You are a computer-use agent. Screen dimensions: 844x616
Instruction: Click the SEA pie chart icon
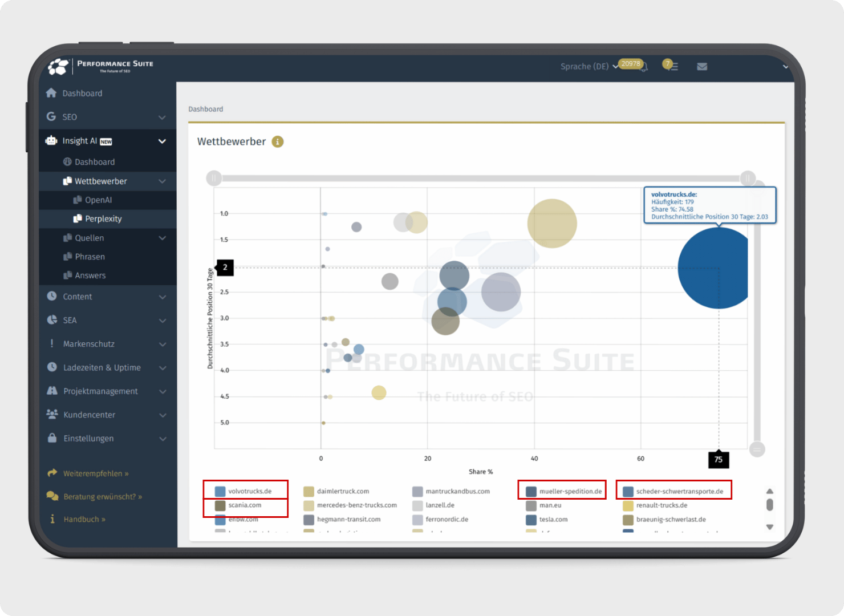click(x=52, y=320)
